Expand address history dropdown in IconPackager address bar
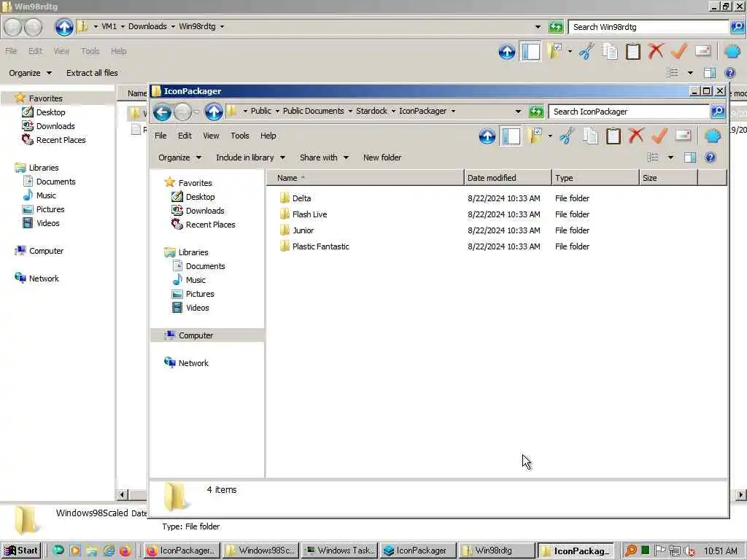This screenshot has width=747, height=560. (x=518, y=112)
